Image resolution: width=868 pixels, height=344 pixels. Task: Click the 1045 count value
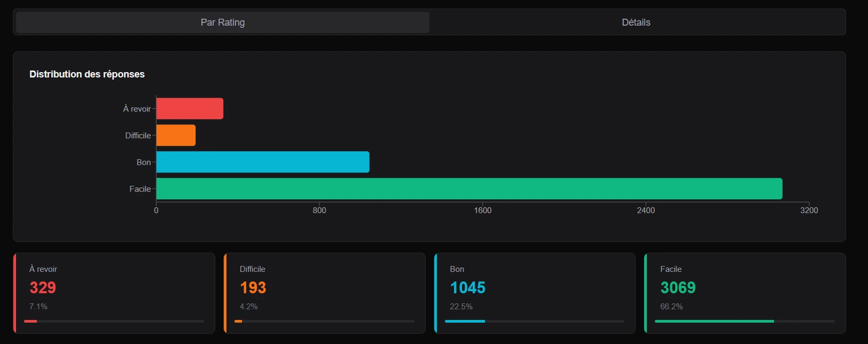467,287
